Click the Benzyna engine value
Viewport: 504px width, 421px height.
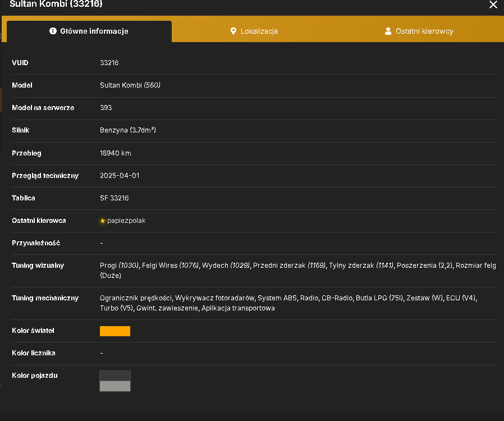pyautogui.click(x=128, y=130)
